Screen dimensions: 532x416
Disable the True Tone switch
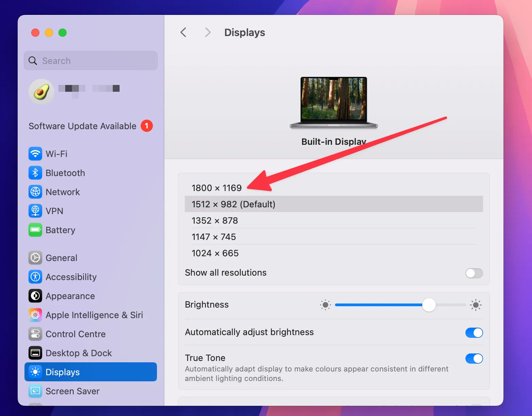(474, 358)
